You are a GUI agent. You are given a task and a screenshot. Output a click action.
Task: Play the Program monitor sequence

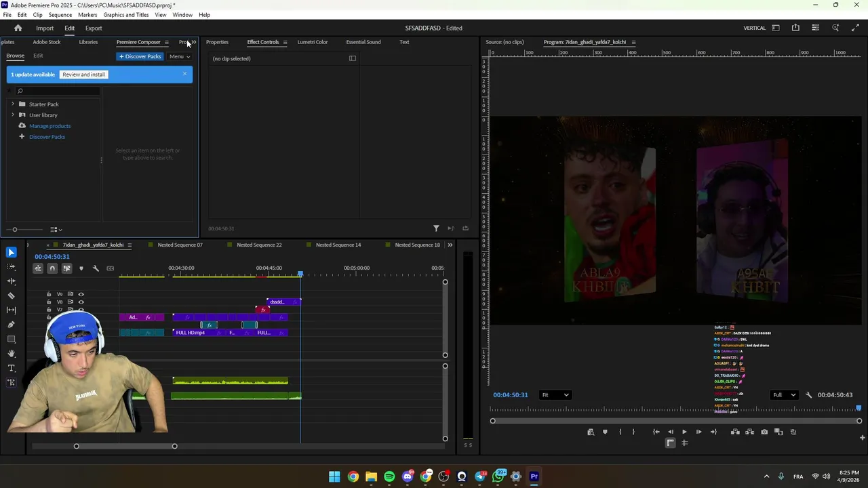click(684, 432)
